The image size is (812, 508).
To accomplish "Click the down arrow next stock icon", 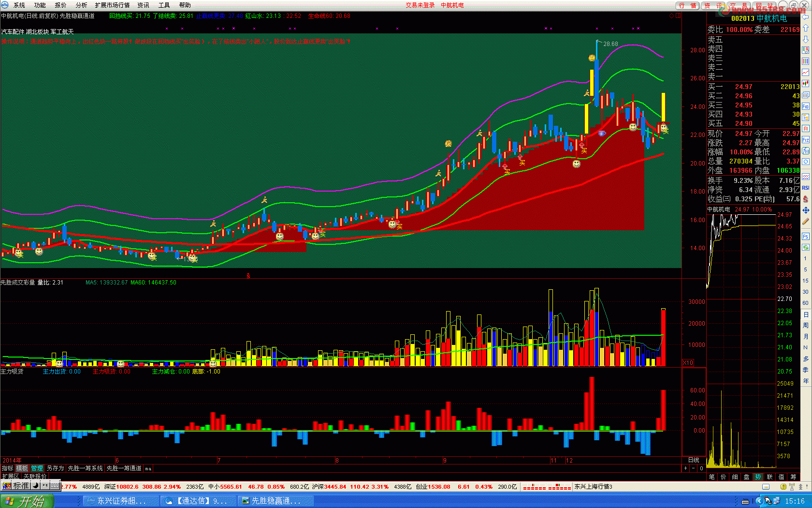I will pyautogui.click(x=806, y=39).
